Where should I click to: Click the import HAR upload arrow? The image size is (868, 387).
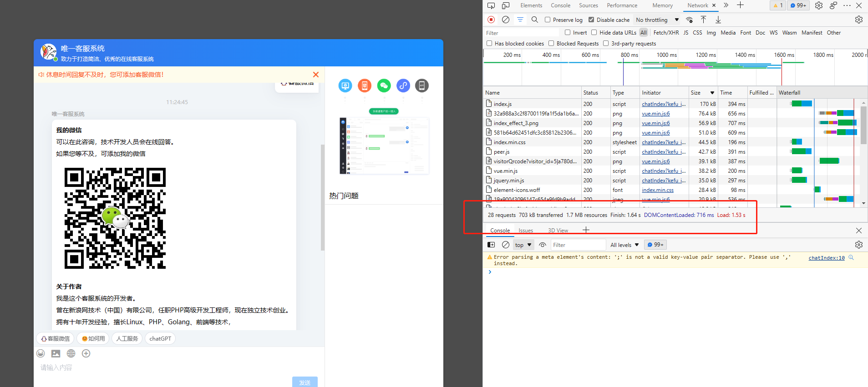pos(704,20)
